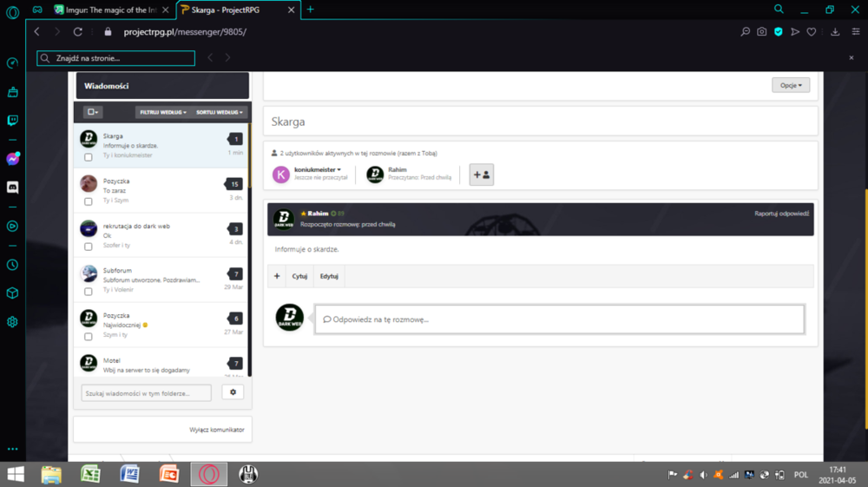Click the Cytuj button
The image size is (868, 487).
coord(299,276)
